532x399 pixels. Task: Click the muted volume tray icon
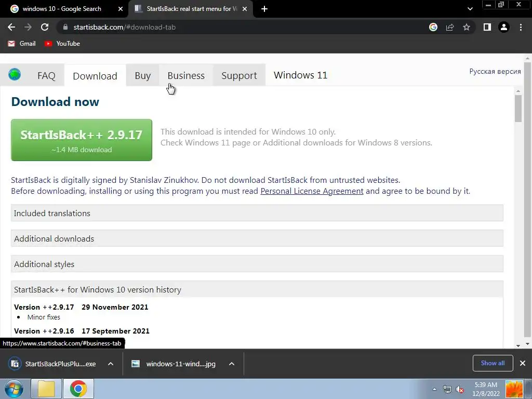(x=460, y=389)
